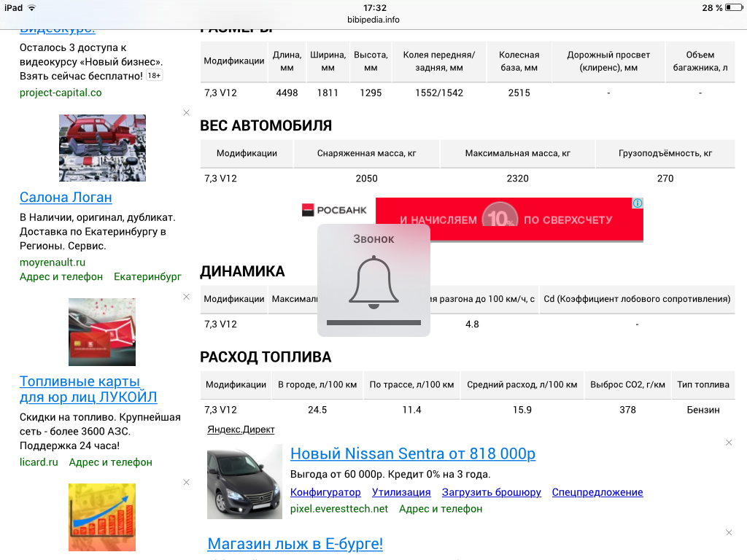This screenshot has width=747, height=560.
Task: Click Выброс CO2, г/км column header
Action: pyautogui.click(x=627, y=385)
